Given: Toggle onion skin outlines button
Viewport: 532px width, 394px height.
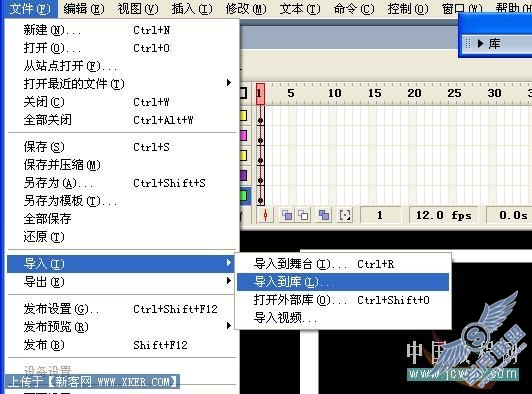Looking at the screenshot, I should pos(303,215).
